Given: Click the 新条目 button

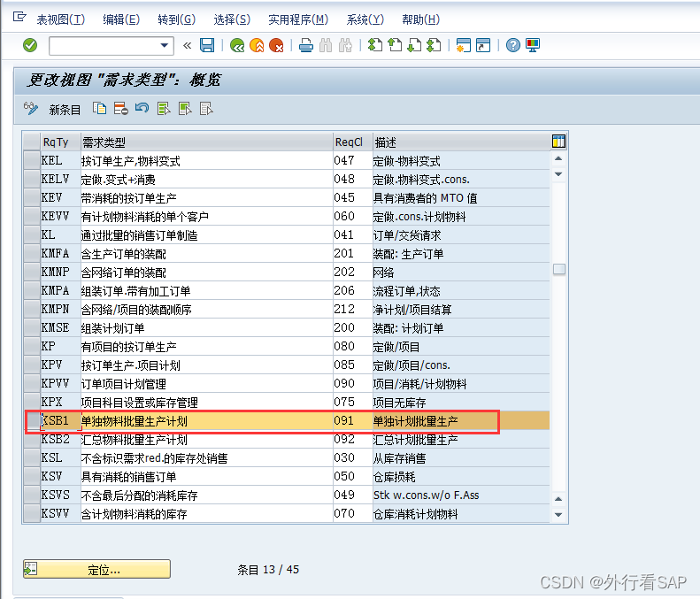Looking at the screenshot, I should (64, 110).
